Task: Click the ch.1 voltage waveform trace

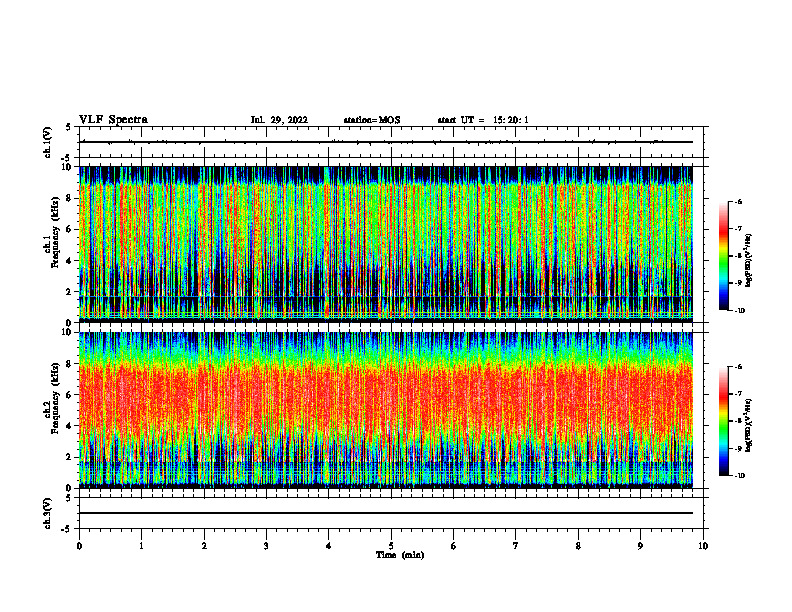Action: click(x=386, y=142)
